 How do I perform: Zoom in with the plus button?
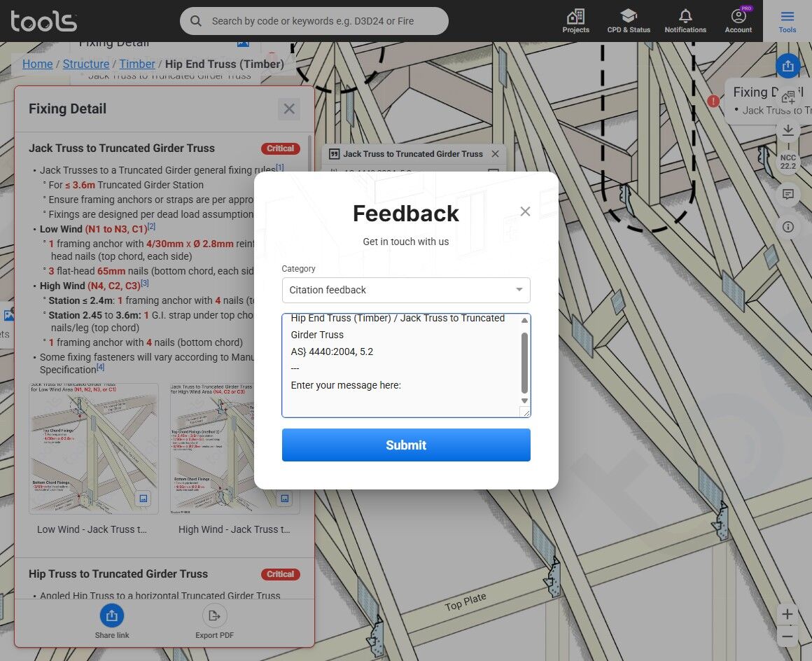tap(787, 614)
